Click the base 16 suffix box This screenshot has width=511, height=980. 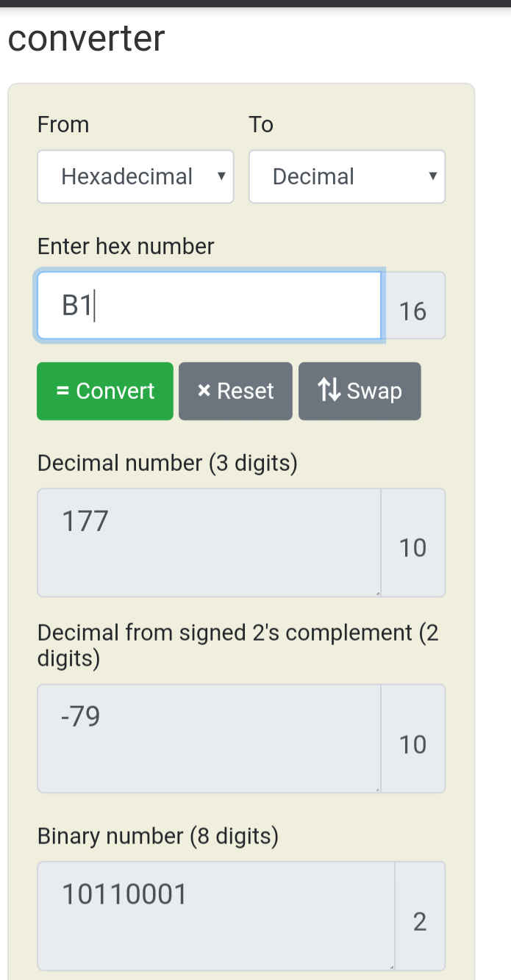(413, 311)
